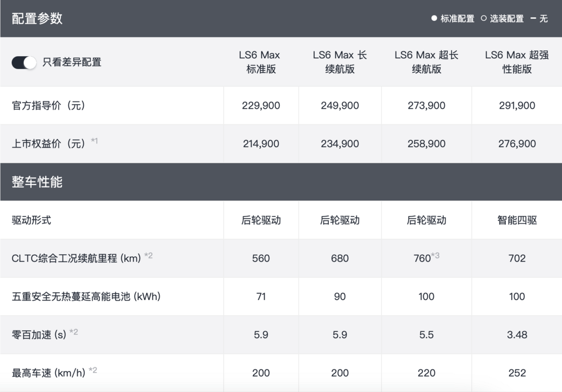
Task: Click the 273,900 price cell
Action: 427,106
